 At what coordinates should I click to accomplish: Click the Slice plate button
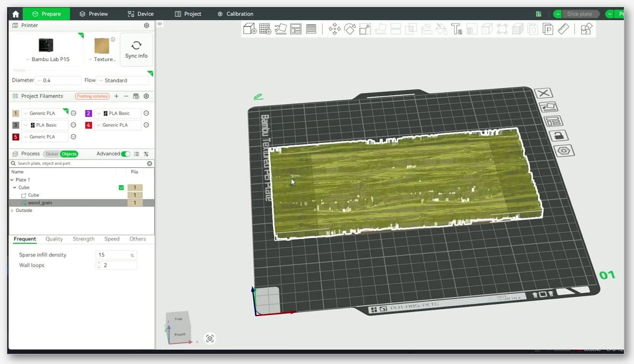(580, 14)
